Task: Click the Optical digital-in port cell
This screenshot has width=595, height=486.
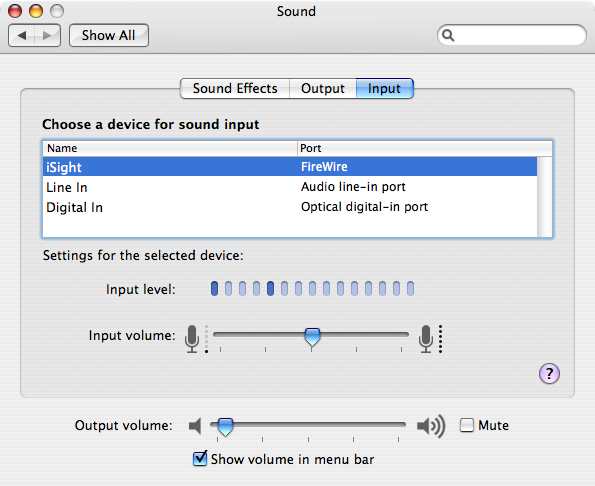Action: [x=364, y=207]
